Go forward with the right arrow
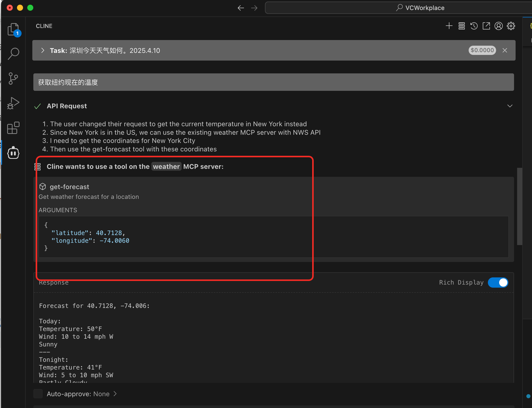The image size is (532, 408). [254, 8]
